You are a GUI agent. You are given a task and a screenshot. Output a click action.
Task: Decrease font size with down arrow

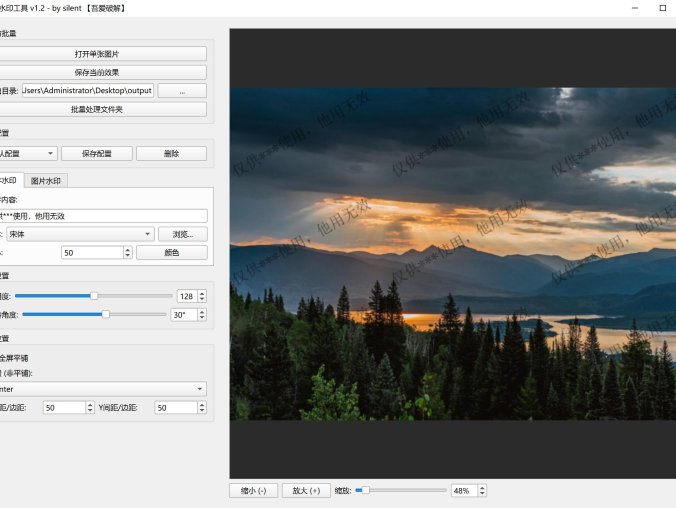click(x=128, y=256)
